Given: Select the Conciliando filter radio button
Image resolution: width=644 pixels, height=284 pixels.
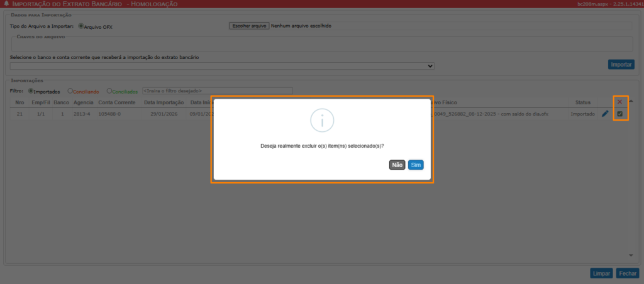Looking at the screenshot, I should click(70, 91).
